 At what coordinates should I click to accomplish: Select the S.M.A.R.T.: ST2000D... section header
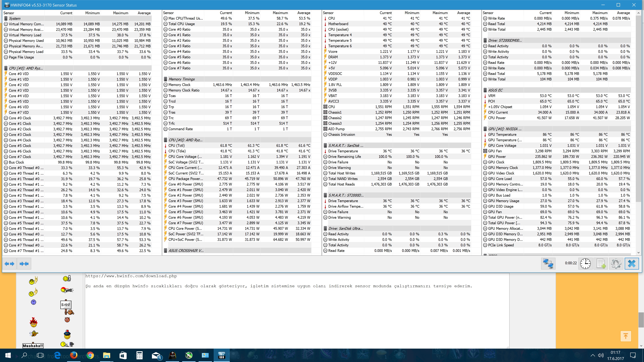pyautogui.click(x=397, y=195)
